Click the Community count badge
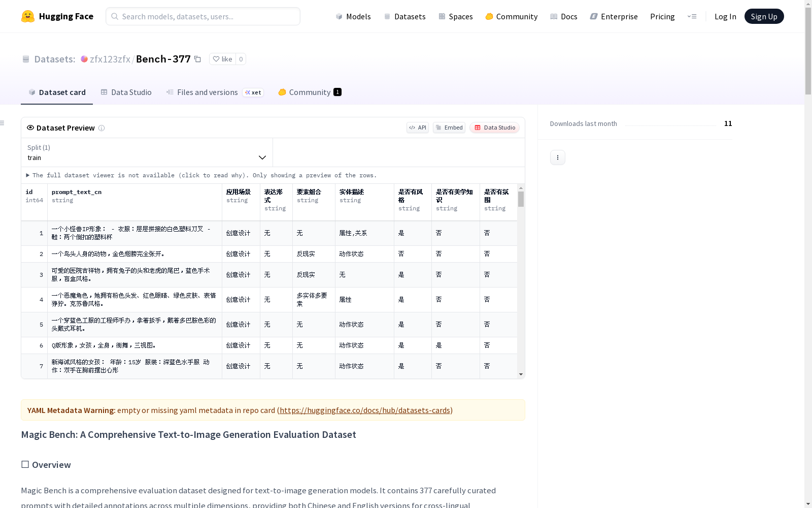Screen dimensions: 812x508 tap(337, 92)
